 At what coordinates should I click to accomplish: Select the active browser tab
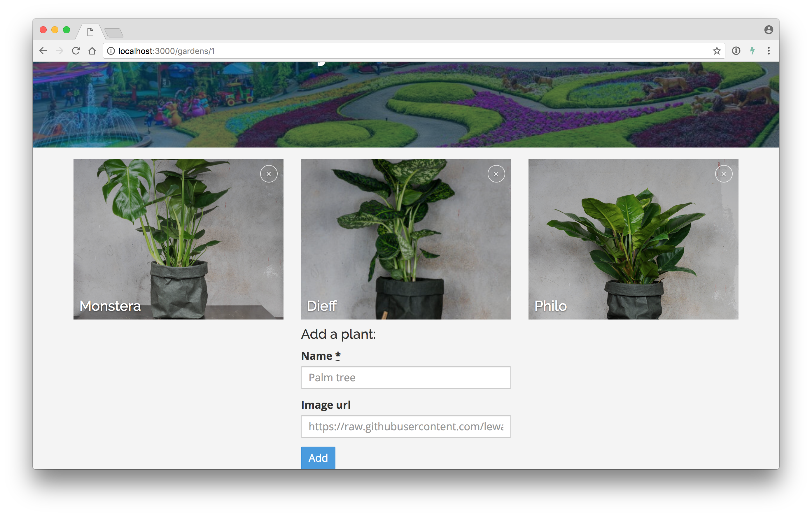[90, 32]
